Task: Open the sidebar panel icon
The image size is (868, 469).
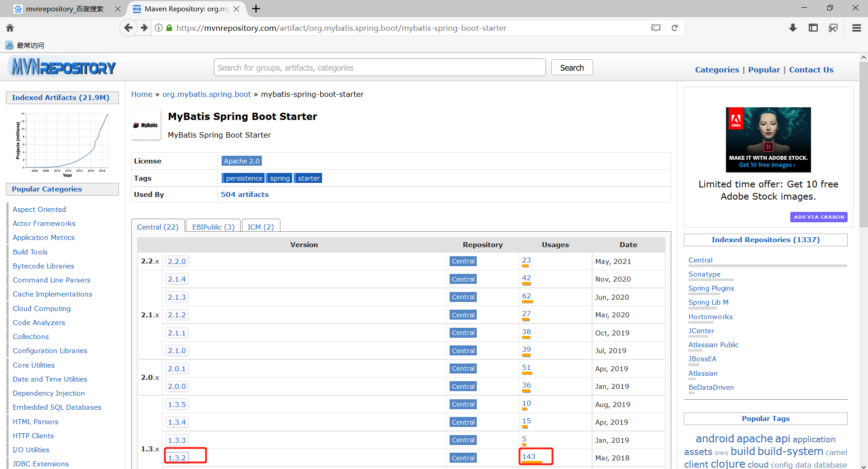Action: pos(813,28)
